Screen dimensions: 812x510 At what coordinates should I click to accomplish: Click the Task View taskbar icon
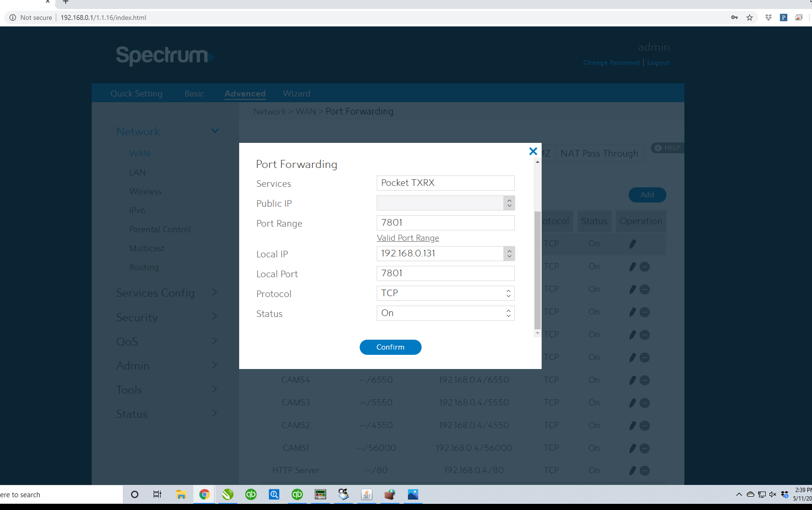pyautogui.click(x=157, y=494)
